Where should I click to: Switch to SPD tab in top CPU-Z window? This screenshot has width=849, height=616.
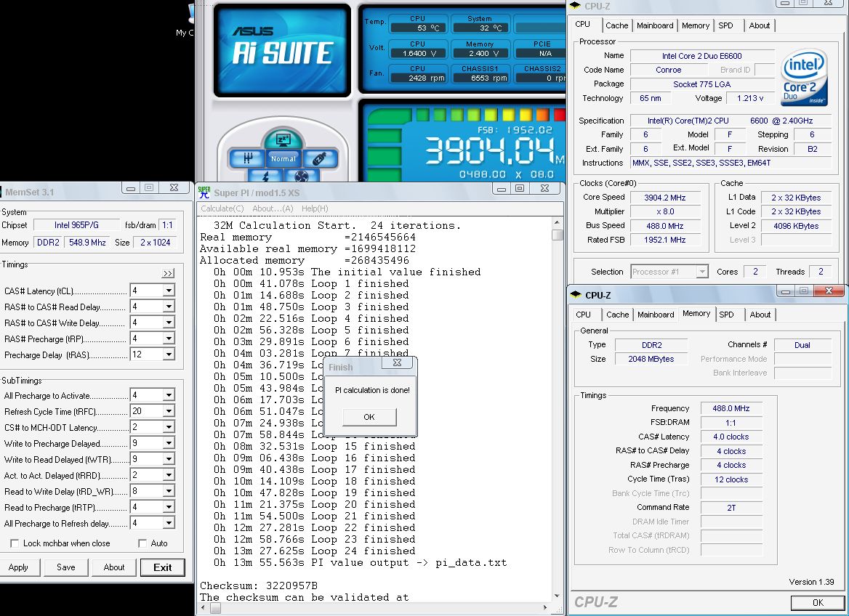[x=725, y=25]
